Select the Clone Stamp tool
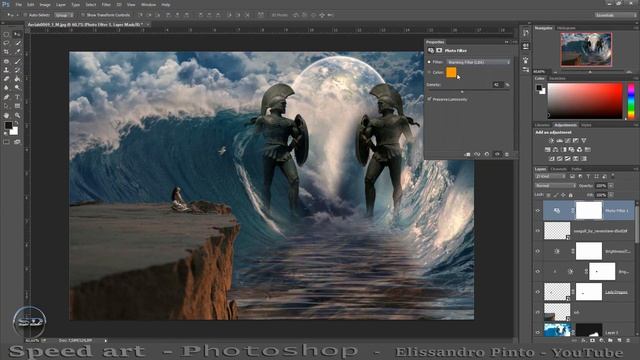 (7, 70)
